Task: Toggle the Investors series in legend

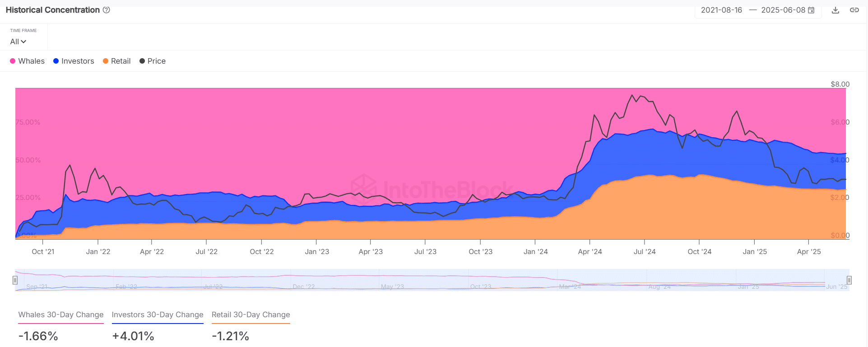Action: coord(74,61)
